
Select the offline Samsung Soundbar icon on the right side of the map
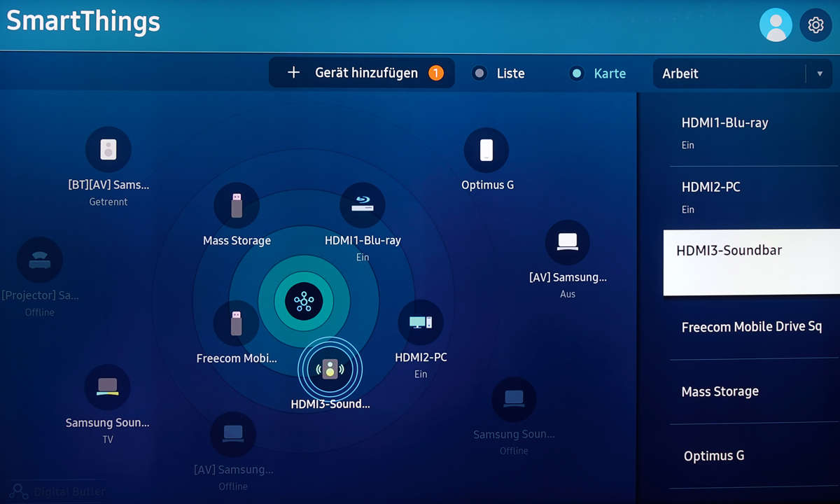tap(514, 399)
